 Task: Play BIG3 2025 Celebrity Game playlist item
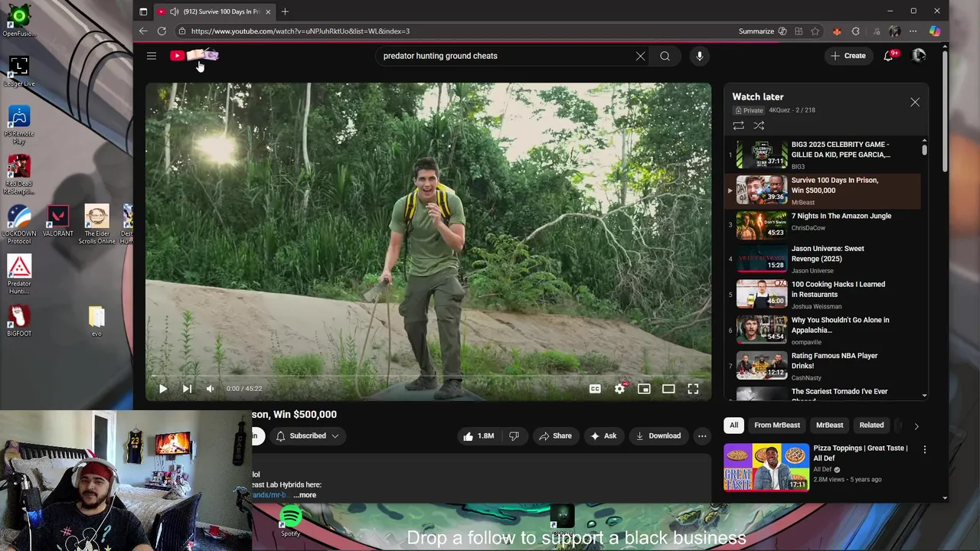pos(823,155)
